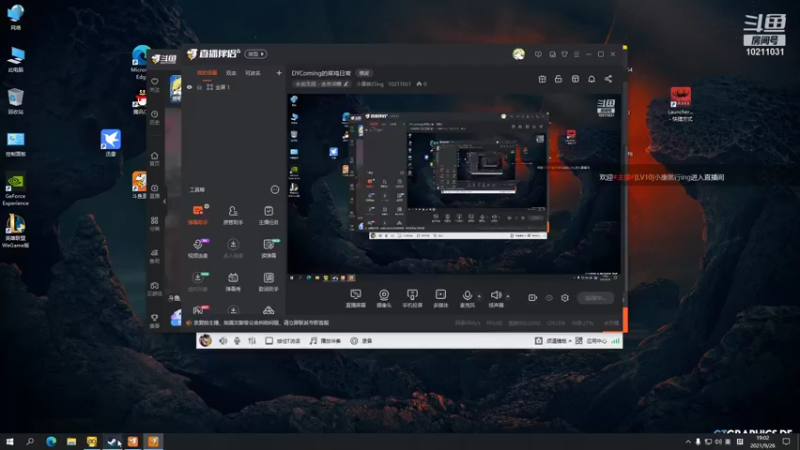Open 应用中心 in the white bottom bar
The image size is (800, 450).
click(591, 341)
